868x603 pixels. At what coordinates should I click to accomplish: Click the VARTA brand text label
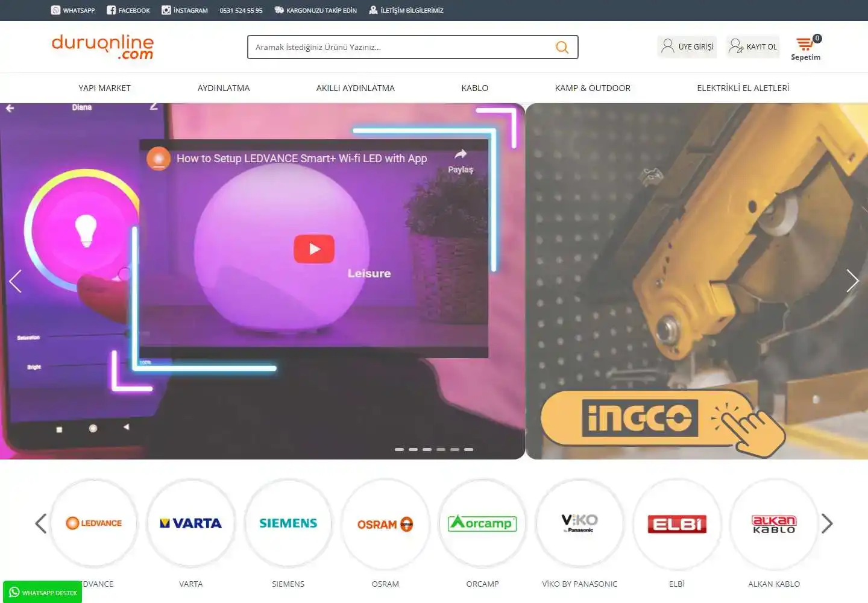click(x=191, y=584)
